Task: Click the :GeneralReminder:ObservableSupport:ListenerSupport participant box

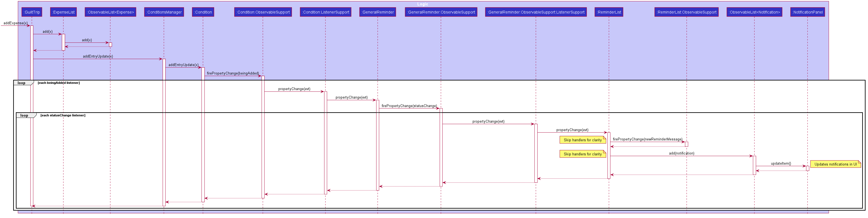Action: (x=536, y=12)
